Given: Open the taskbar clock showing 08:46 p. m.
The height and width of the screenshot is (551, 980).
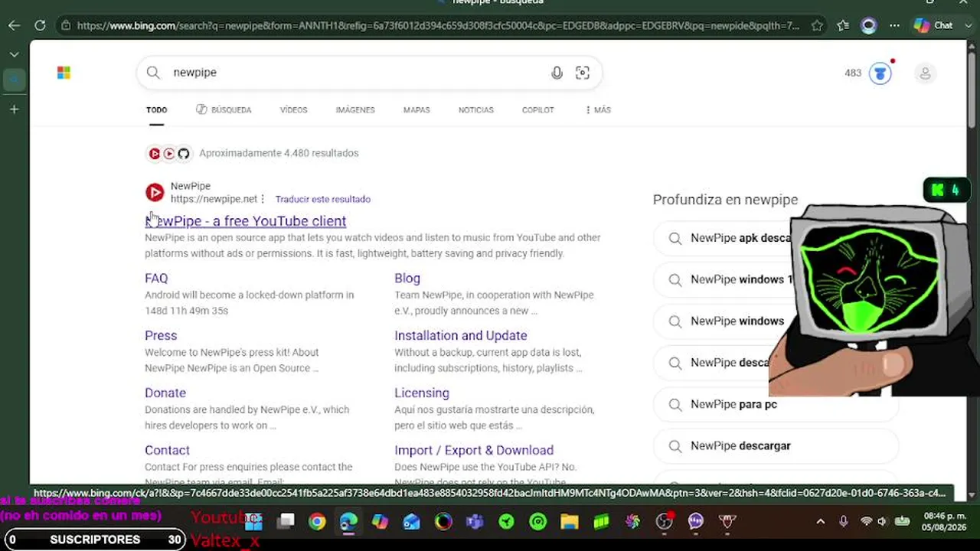Looking at the screenshot, I should pyautogui.click(x=945, y=522).
